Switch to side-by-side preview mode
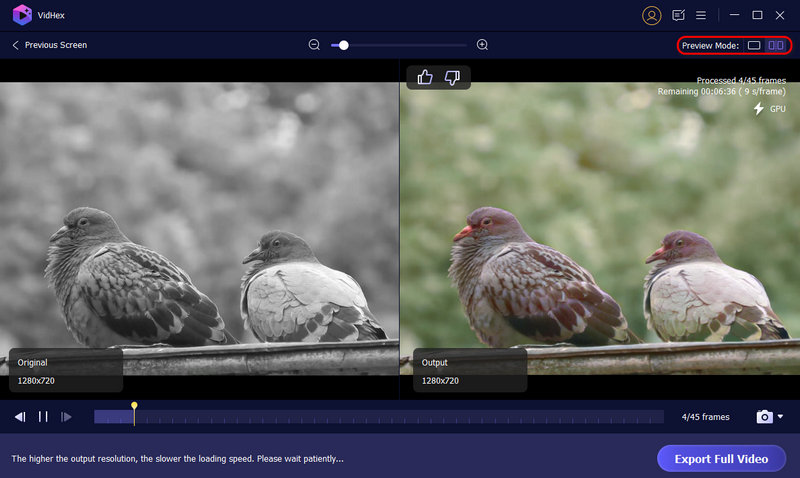The image size is (800, 478). click(775, 45)
